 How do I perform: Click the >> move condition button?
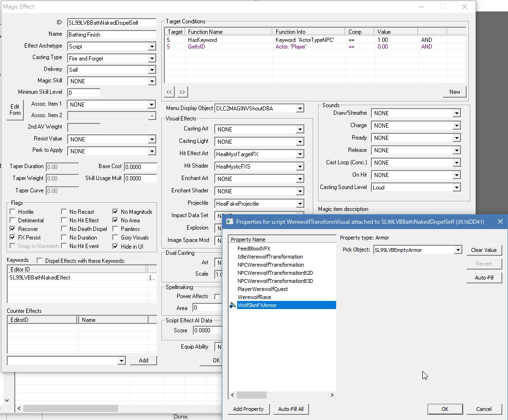[182, 91]
